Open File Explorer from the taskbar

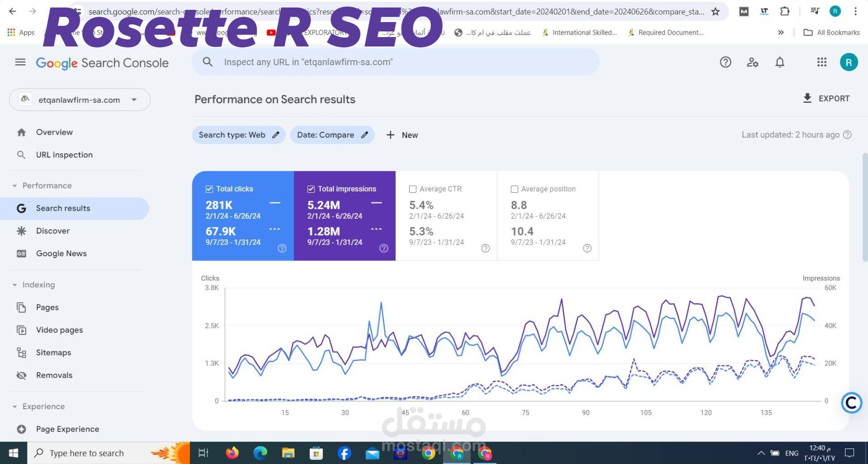288,453
